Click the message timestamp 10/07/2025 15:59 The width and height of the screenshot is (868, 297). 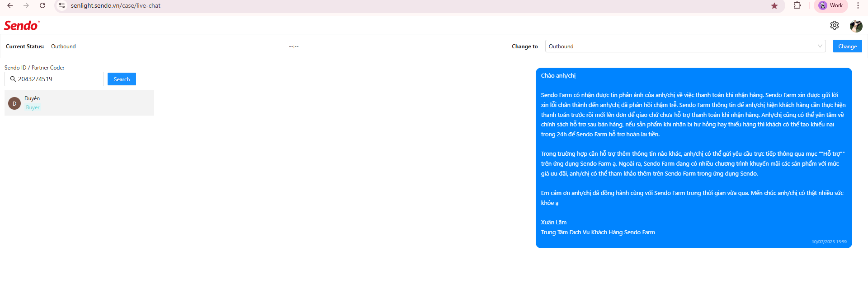(x=829, y=242)
